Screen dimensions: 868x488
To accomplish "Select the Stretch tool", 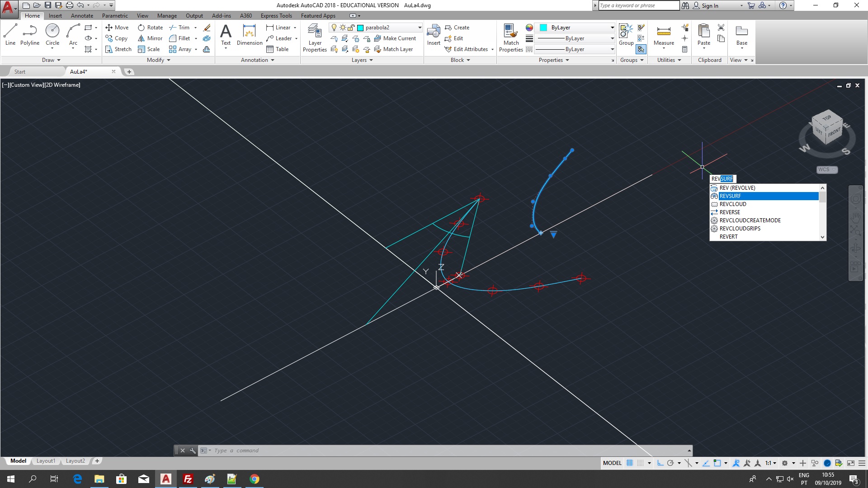I will (118, 49).
